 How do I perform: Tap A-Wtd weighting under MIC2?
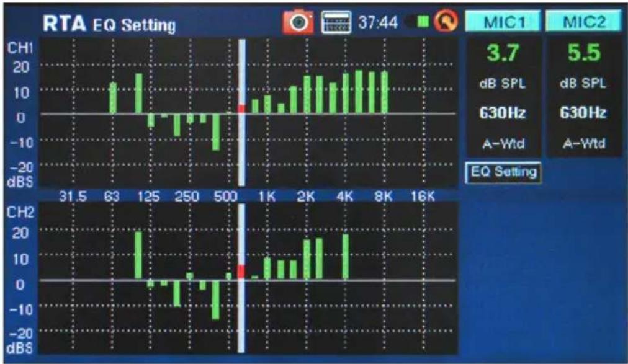click(584, 143)
